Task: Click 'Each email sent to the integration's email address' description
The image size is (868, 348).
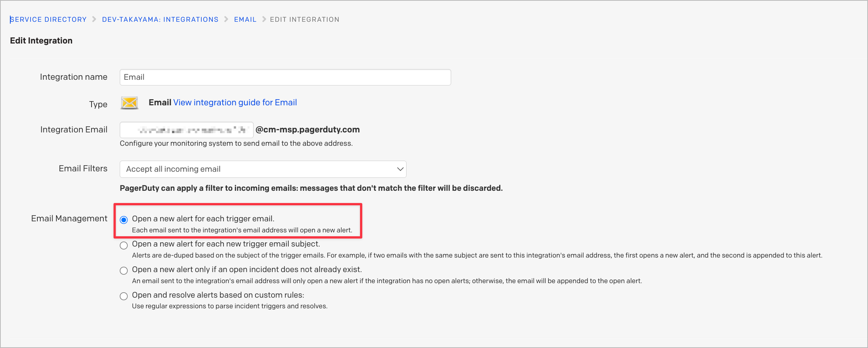Action: (x=242, y=230)
